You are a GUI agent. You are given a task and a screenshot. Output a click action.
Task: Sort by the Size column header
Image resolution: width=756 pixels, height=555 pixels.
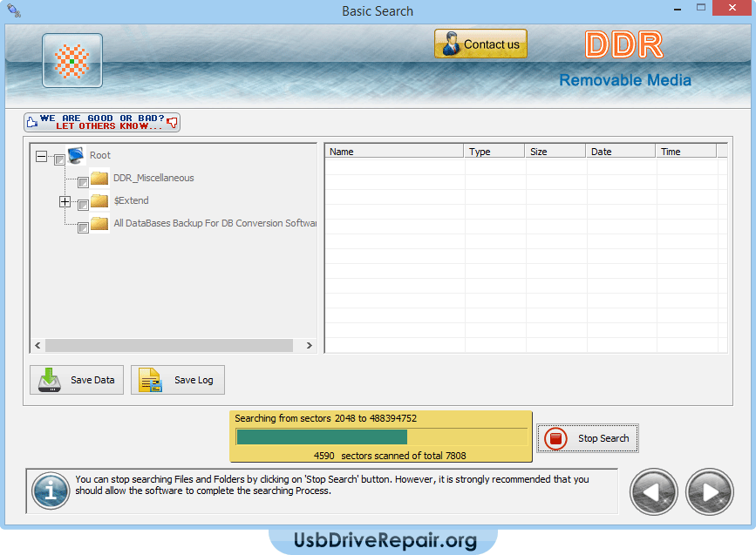point(555,152)
